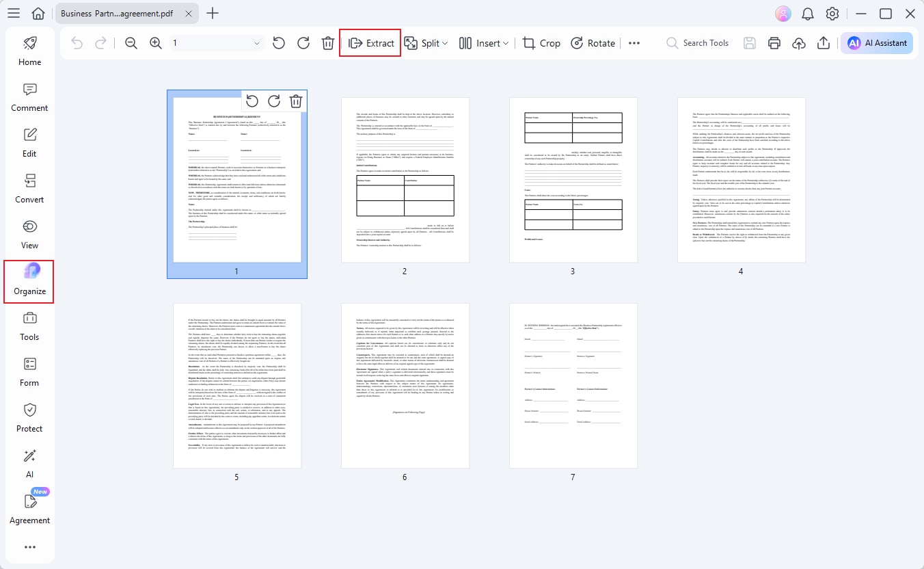Open the hamburger main menu
This screenshot has width=924, height=569.
14,14
